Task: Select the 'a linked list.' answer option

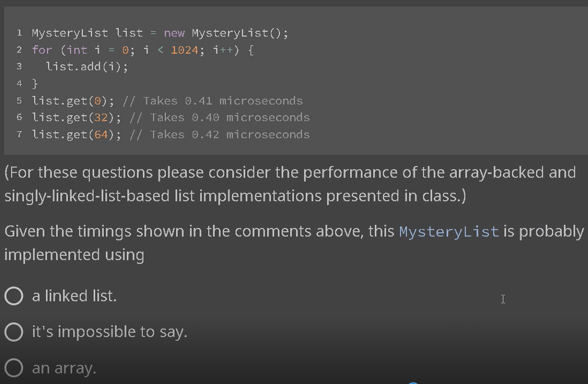Action: click(13, 296)
